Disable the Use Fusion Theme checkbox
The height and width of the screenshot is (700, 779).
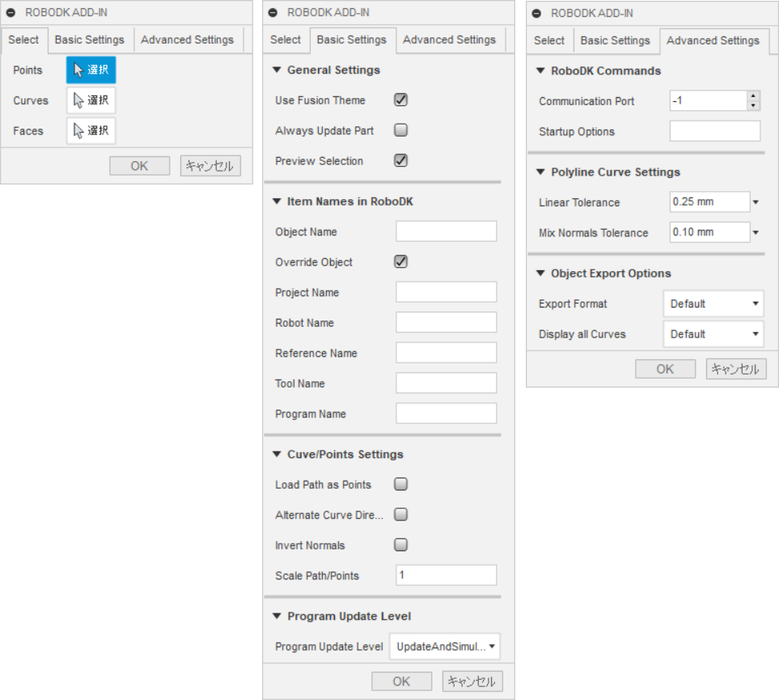pos(401,100)
